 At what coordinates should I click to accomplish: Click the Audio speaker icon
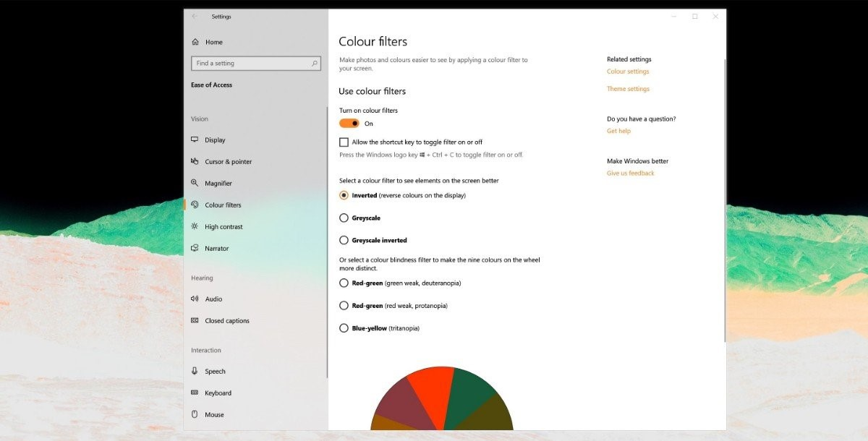195,299
